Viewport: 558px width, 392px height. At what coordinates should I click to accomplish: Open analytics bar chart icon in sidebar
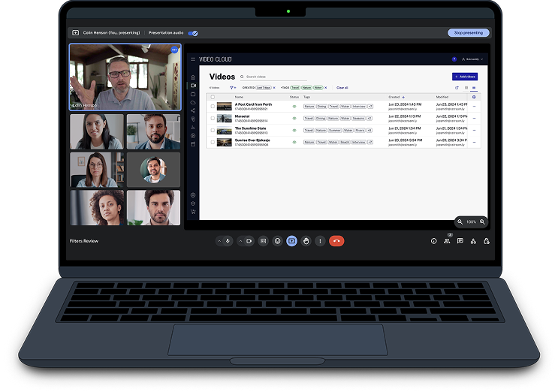click(193, 128)
